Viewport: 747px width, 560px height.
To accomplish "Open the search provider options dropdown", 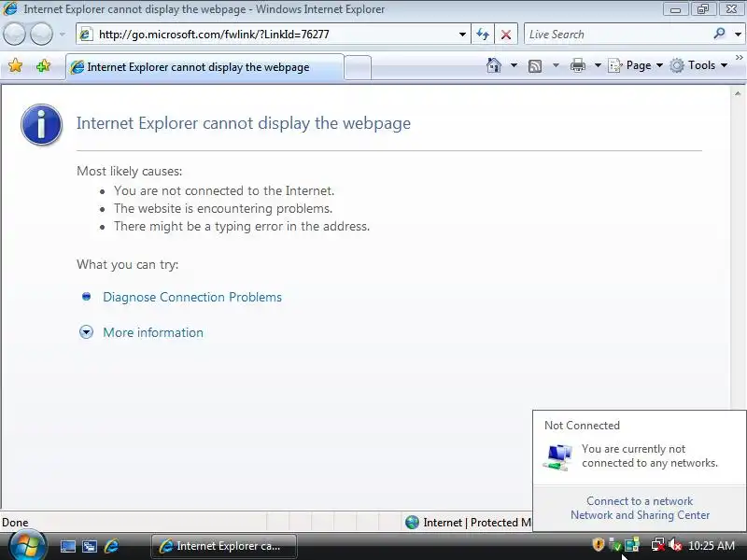I will [x=738, y=35].
